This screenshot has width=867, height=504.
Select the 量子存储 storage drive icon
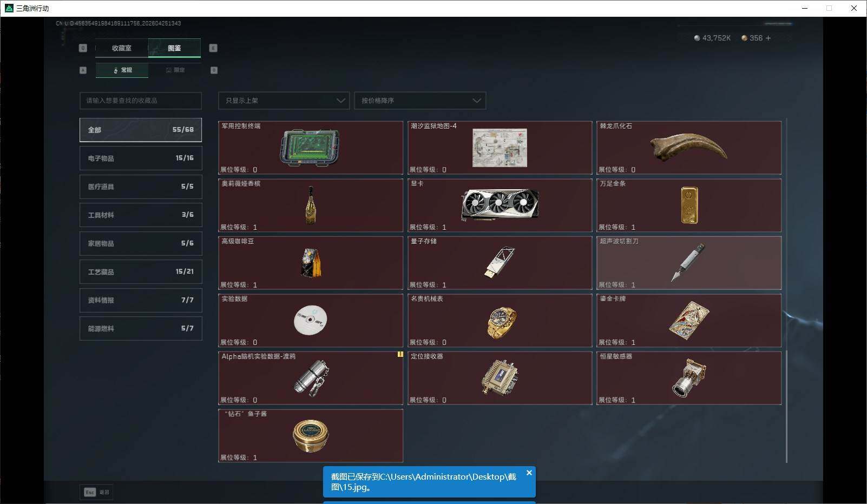point(500,263)
